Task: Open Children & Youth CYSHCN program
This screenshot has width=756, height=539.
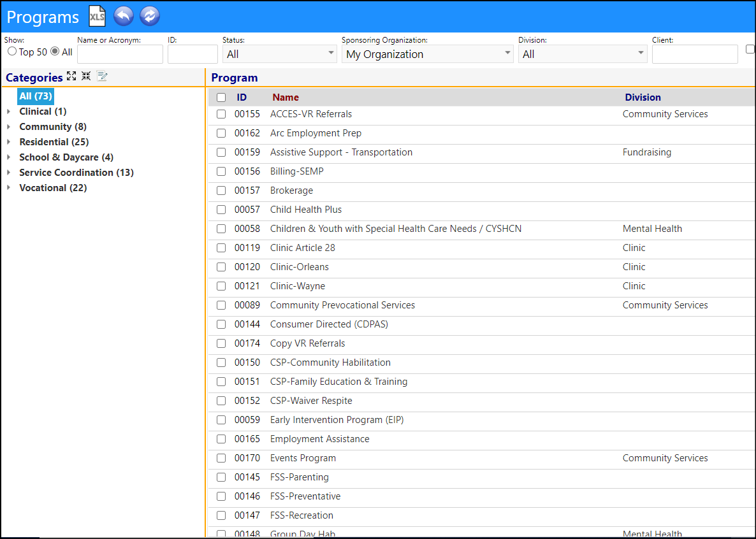Action: [396, 229]
